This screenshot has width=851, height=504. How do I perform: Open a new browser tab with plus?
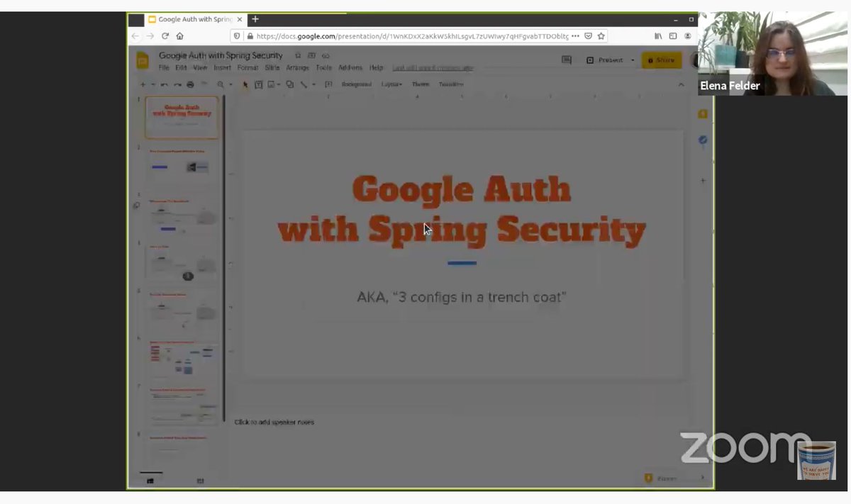point(255,19)
